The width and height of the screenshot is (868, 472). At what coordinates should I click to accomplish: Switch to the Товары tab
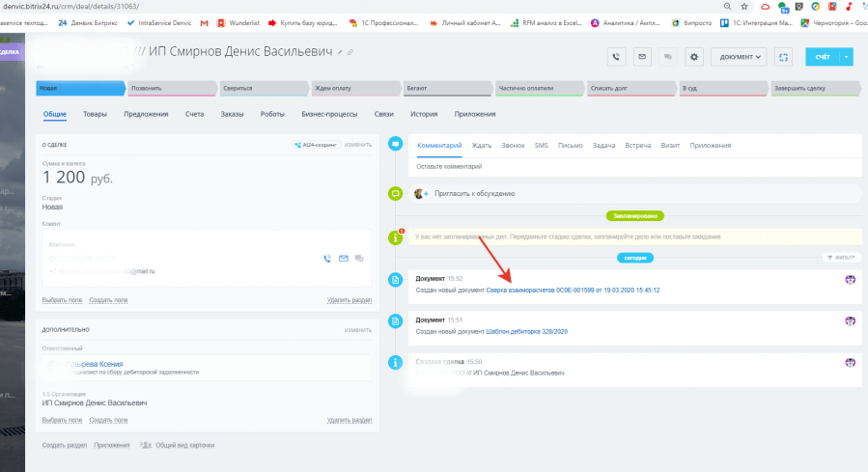(95, 114)
